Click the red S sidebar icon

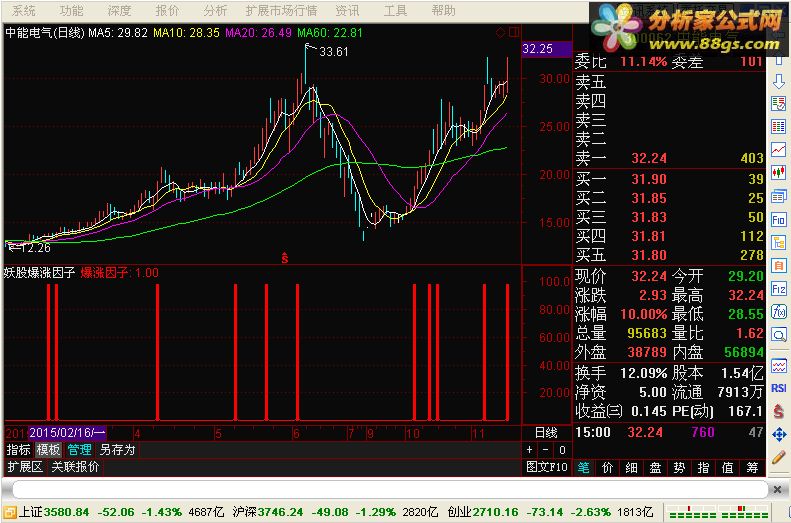click(778, 411)
